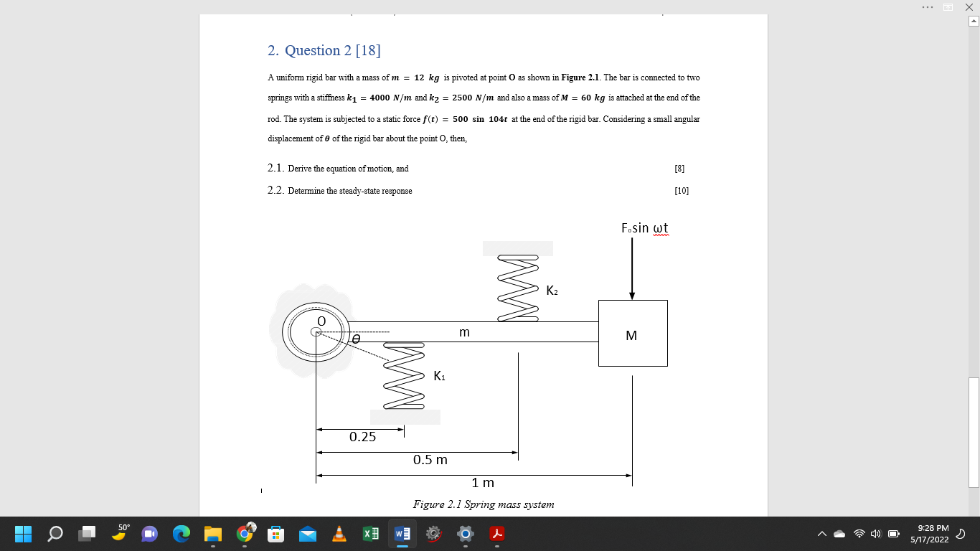The image size is (980, 551).
Task: Click the vertical scrollbar thumb
Action: click(974, 432)
